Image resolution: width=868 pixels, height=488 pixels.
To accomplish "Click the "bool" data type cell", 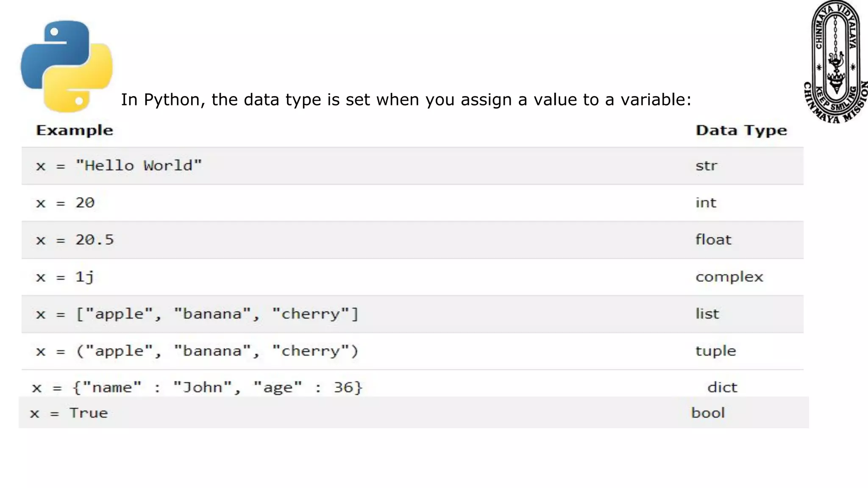I will pyautogui.click(x=708, y=413).
